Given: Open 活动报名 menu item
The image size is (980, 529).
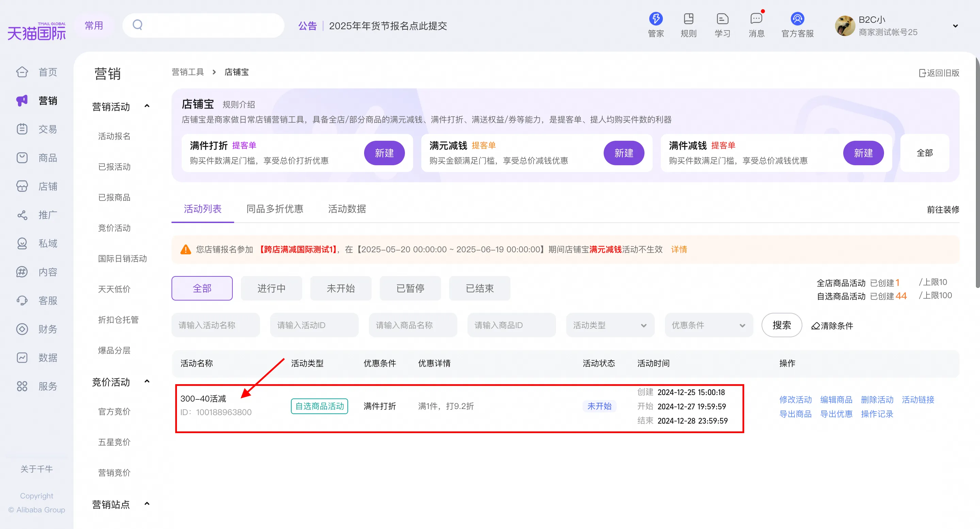Looking at the screenshot, I should pyautogui.click(x=114, y=136).
